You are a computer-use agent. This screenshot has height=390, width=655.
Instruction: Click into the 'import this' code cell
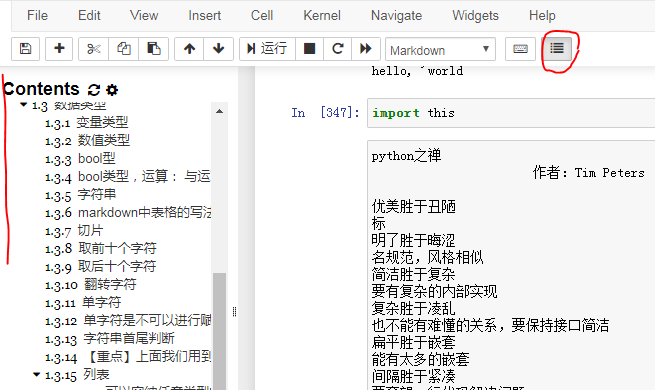click(x=511, y=113)
